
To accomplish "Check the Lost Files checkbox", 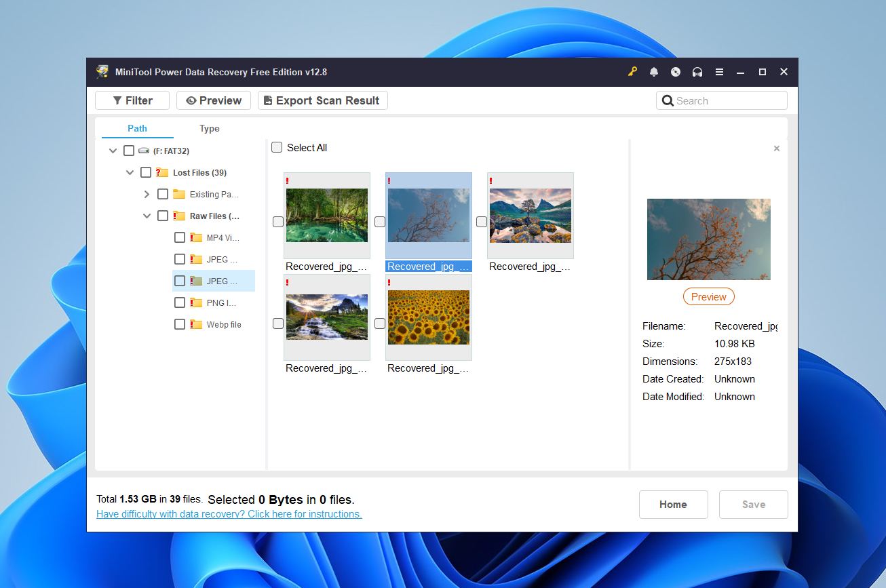I will pyautogui.click(x=145, y=172).
